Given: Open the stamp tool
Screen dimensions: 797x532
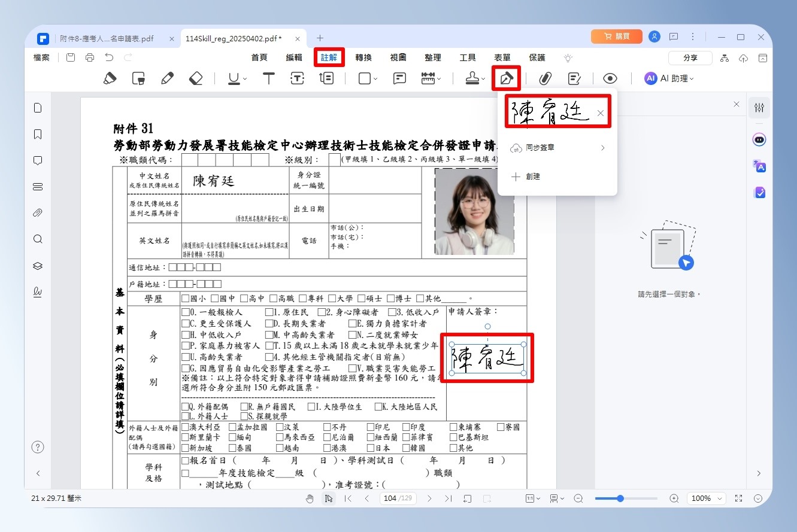Looking at the screenshot, I should [x=473, y=78].
